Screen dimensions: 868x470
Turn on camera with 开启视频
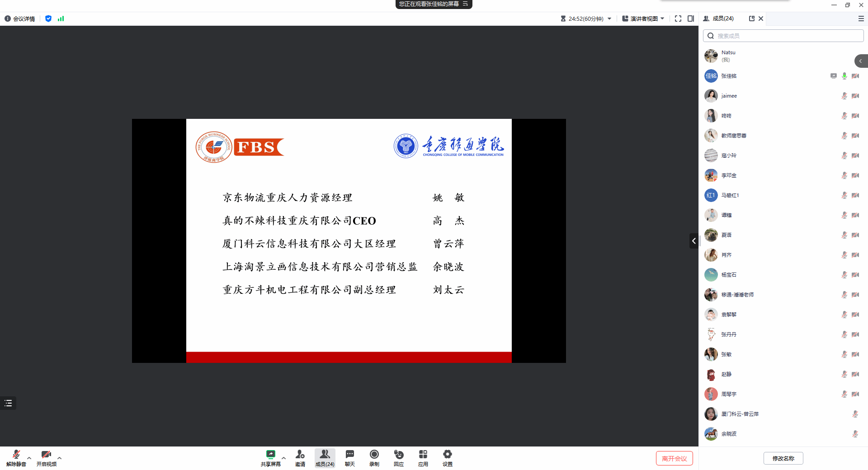click(46, 457)
